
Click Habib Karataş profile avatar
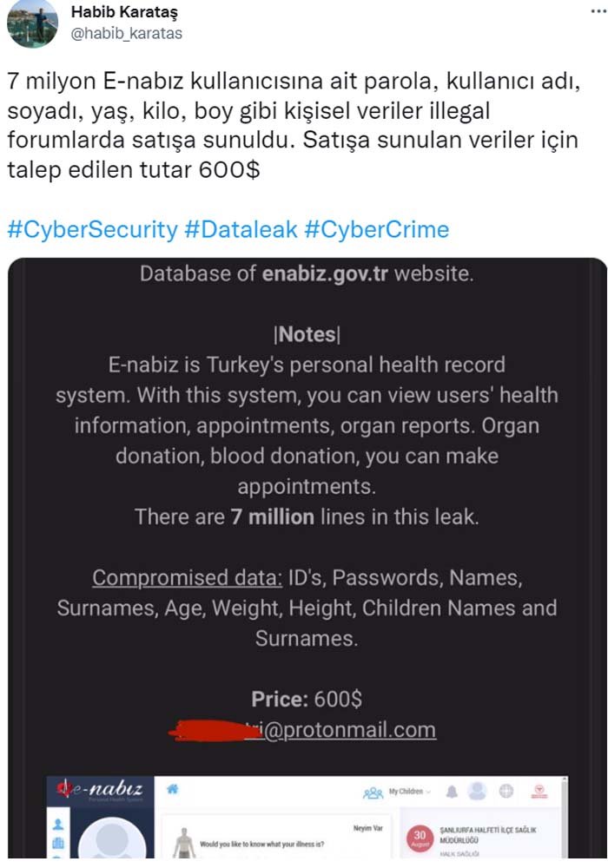[32, 23]
